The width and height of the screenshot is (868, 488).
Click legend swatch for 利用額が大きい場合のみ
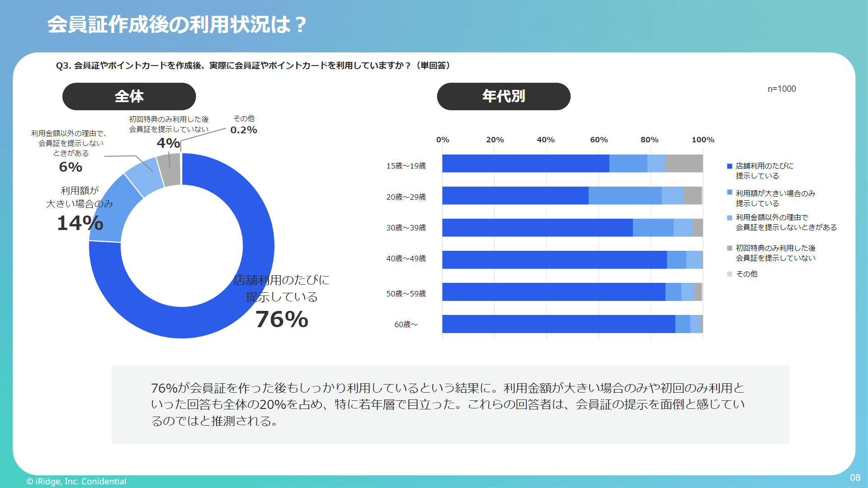click(x=729, y=192)
